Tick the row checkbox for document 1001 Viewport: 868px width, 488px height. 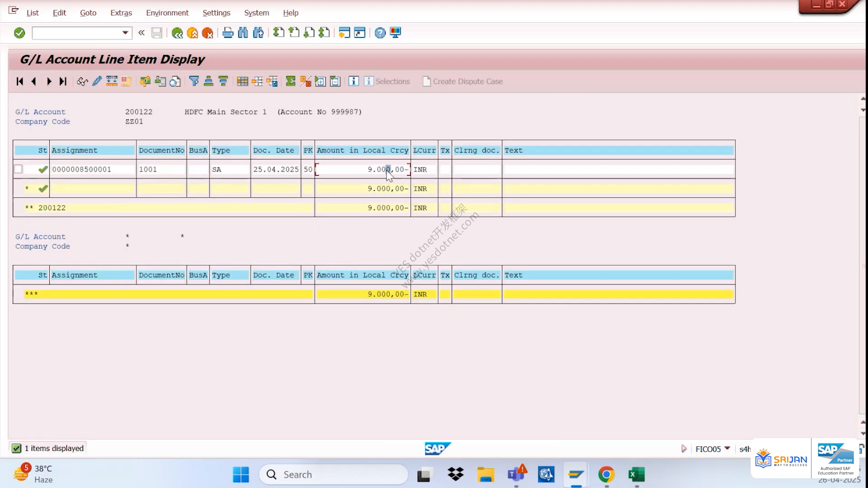18,169
